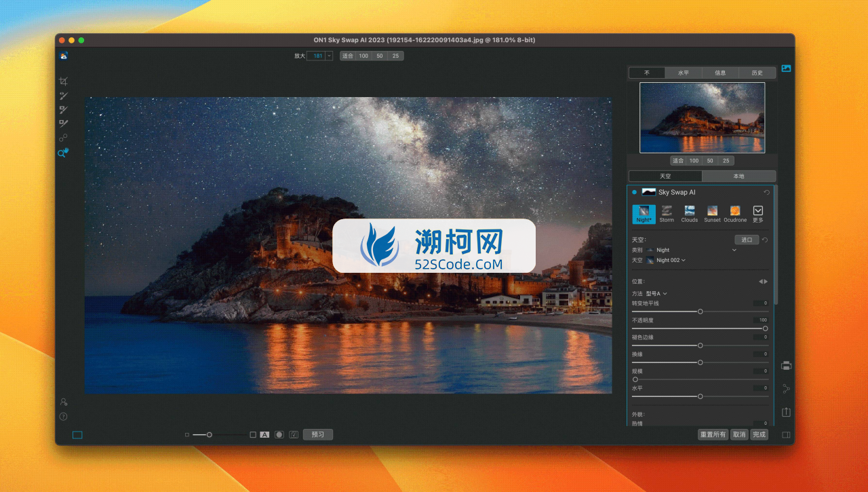868x492 pixels.
Task: Select the Zoom/Hand view tool
Action: pyautogui.click(x=63, y=153)
